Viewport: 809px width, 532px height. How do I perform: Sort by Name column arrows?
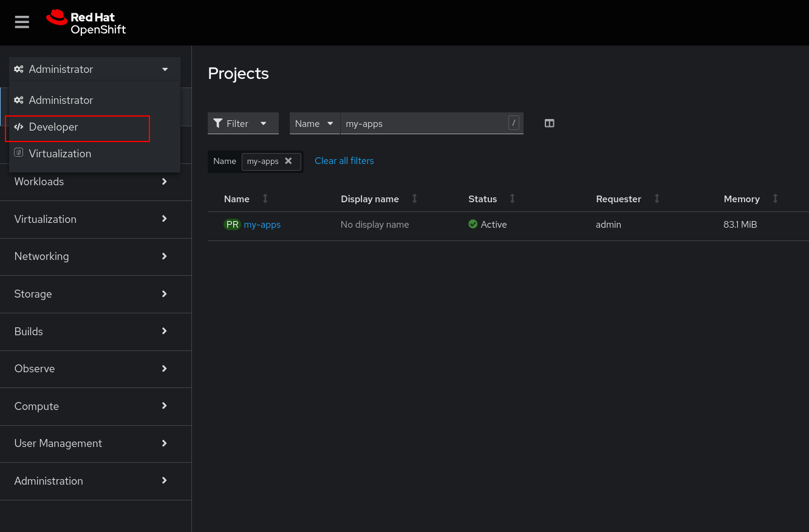tap(265, 199)
